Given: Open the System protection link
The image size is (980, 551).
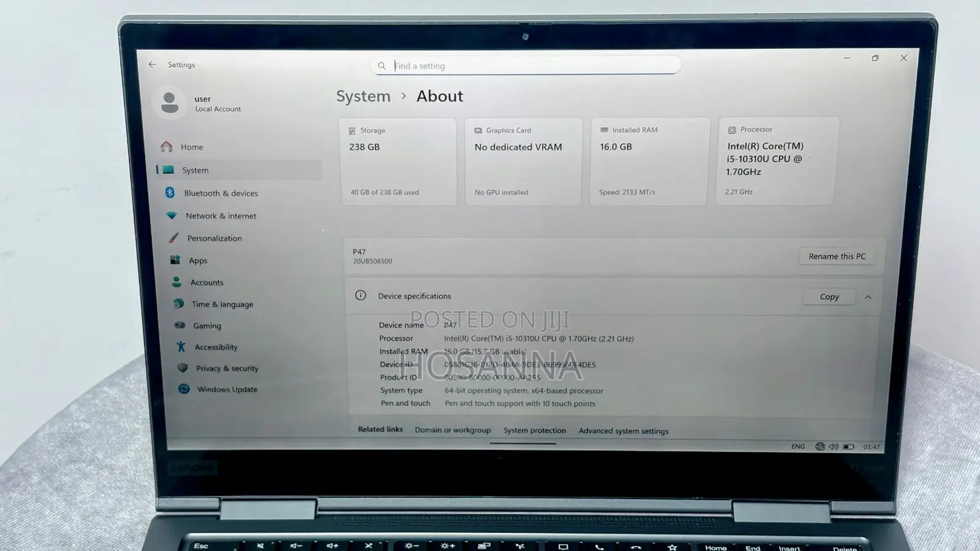Looking at the screenshot, I should pos(535,430).
